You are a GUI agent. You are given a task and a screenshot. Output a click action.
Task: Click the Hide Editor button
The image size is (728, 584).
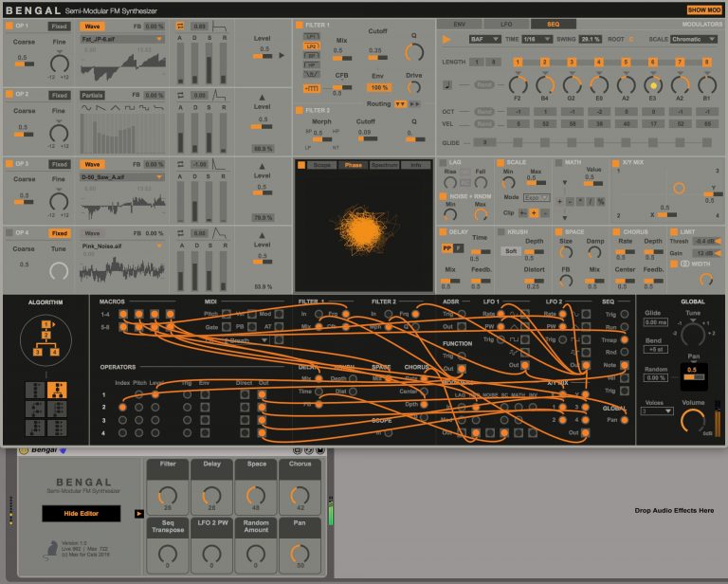82,514
